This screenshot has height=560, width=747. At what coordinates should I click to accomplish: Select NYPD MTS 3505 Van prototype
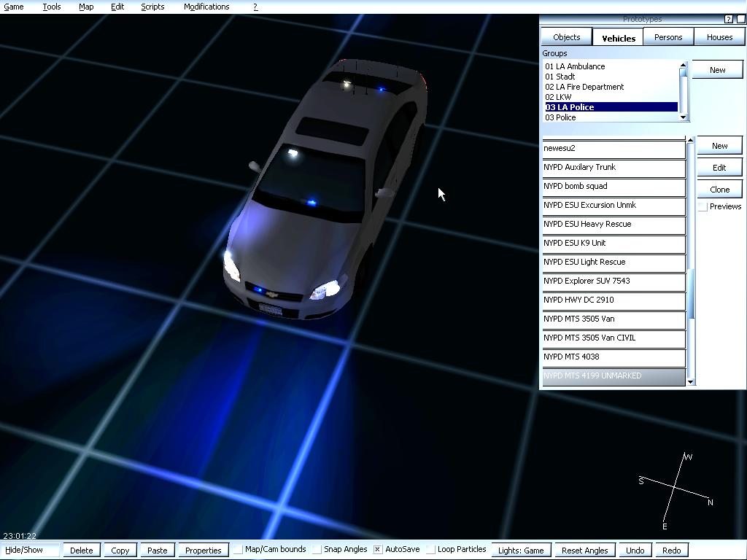(x=614, y=320)
